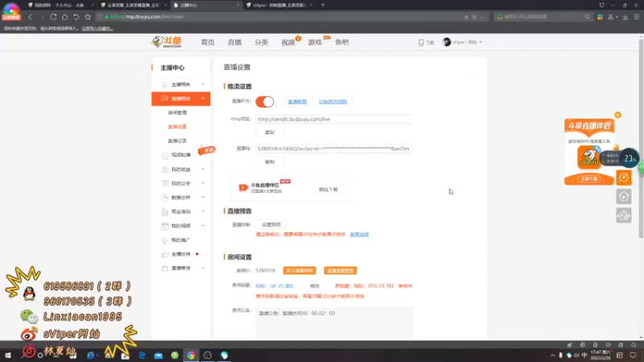Click first orange button beside room ID 5280018
This screenshot has width=644, height=362.
[x=299, y=270]
